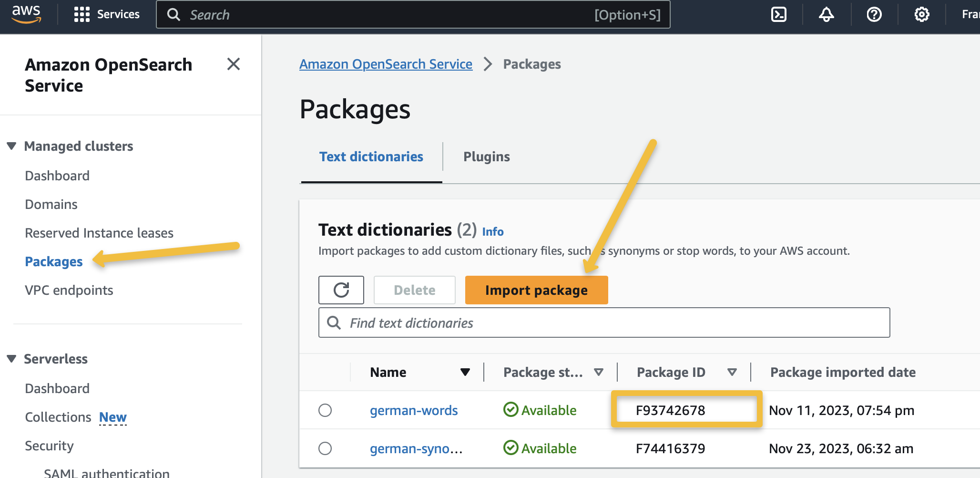Open Serverless Security

coord(49,446)
